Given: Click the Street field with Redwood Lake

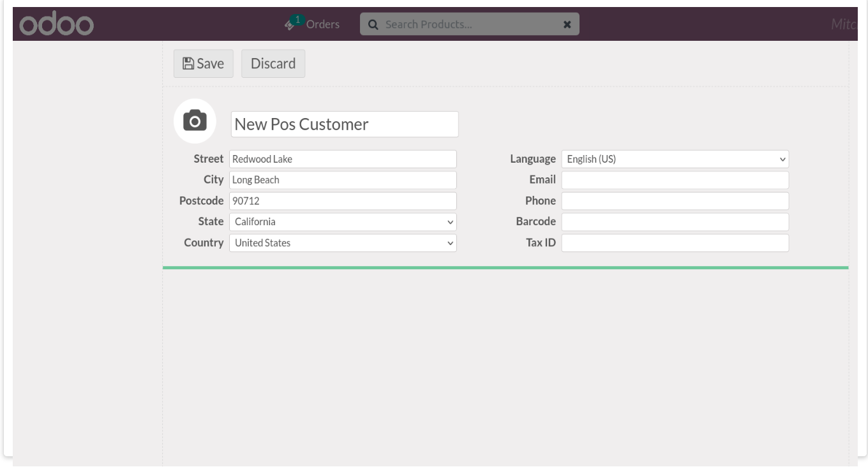Looking at the screenshot, I should pos(343,159).
